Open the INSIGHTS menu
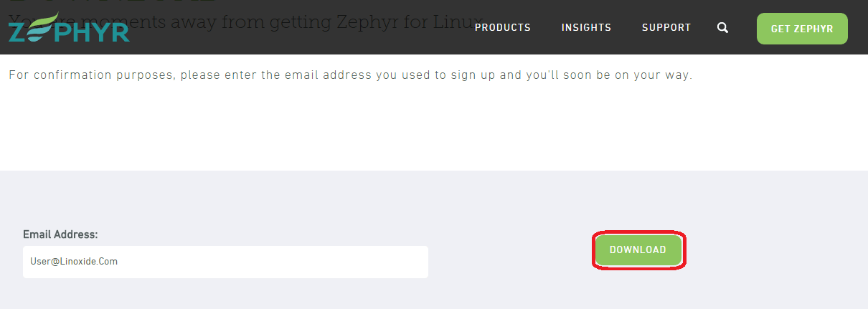Viewport: 868px width, 309px height. click(x=586, y=28)
